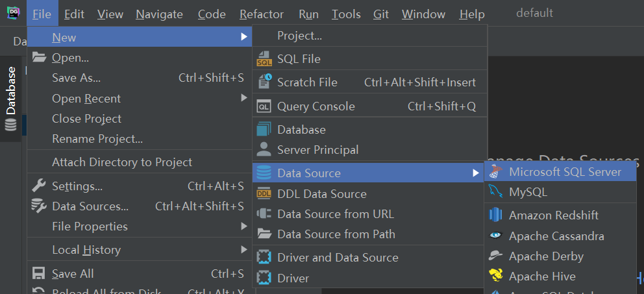Click the Scratch File icon
Viewport: 644px width, 294px height.
point(264,82)
